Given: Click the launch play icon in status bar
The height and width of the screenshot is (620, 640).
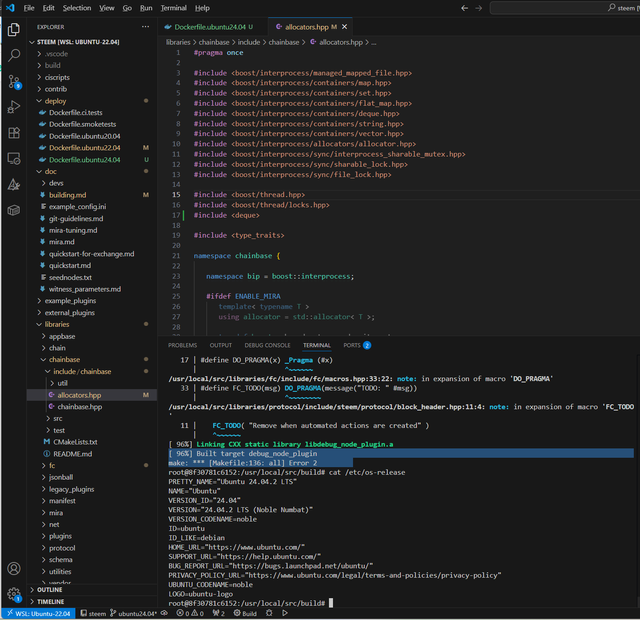Looking at the screenshot, I should click(285, 613).
